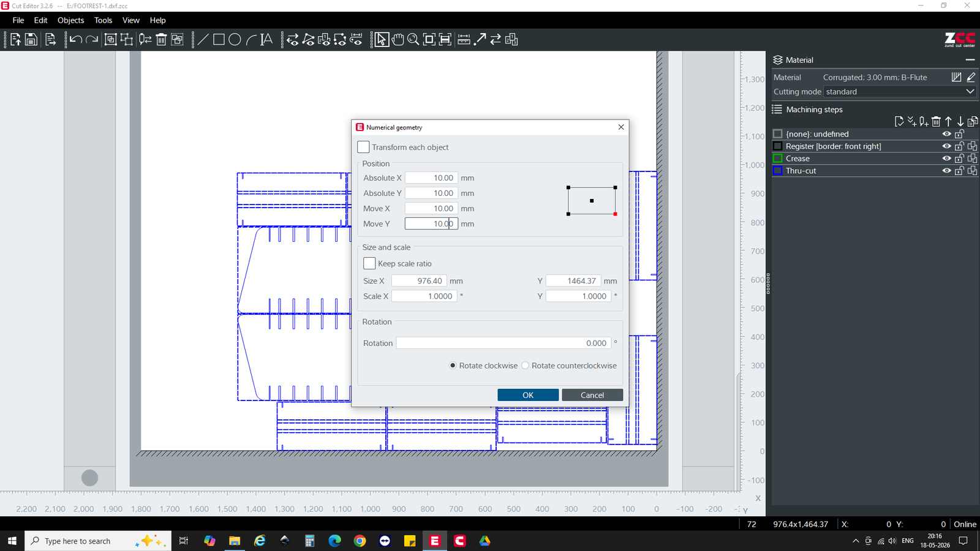Click the undo arrow icon
980x551 pixels.
[x=75, y=40]
